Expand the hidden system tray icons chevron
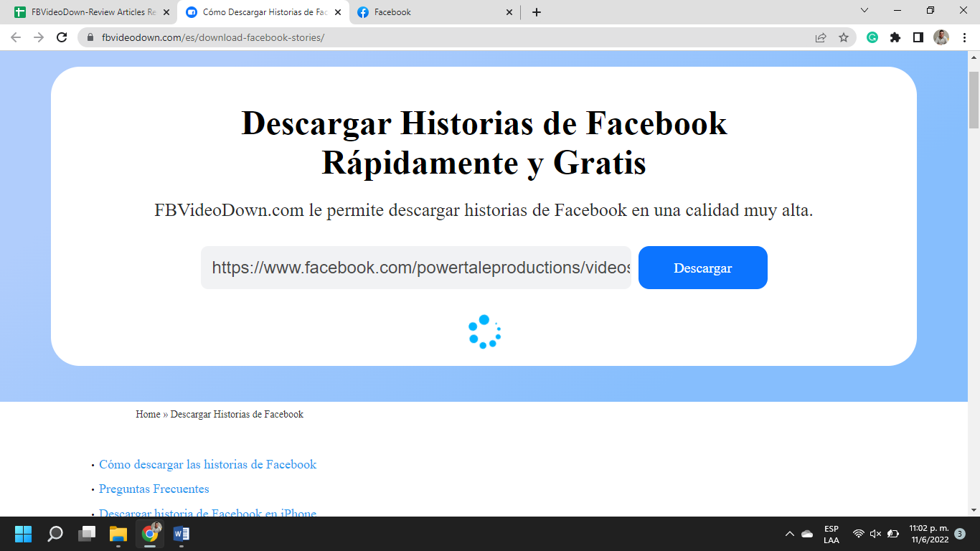Viewport: 980px width, 551px height. [790, 534]
